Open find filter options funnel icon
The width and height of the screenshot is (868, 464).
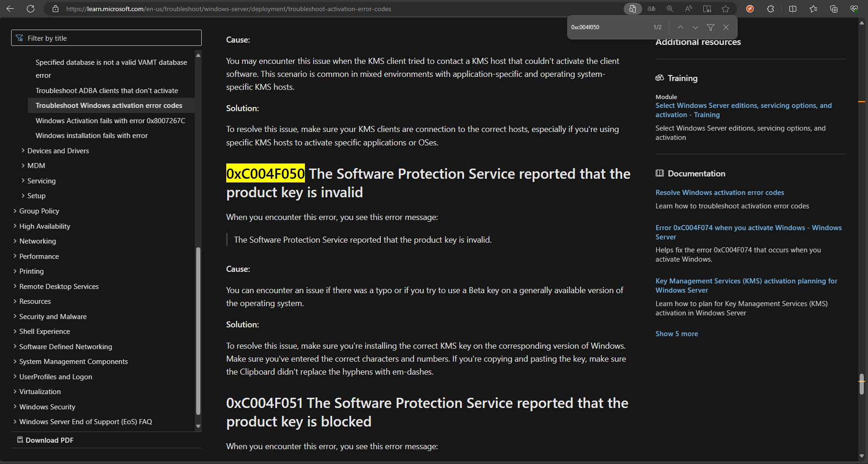[710, 27]
